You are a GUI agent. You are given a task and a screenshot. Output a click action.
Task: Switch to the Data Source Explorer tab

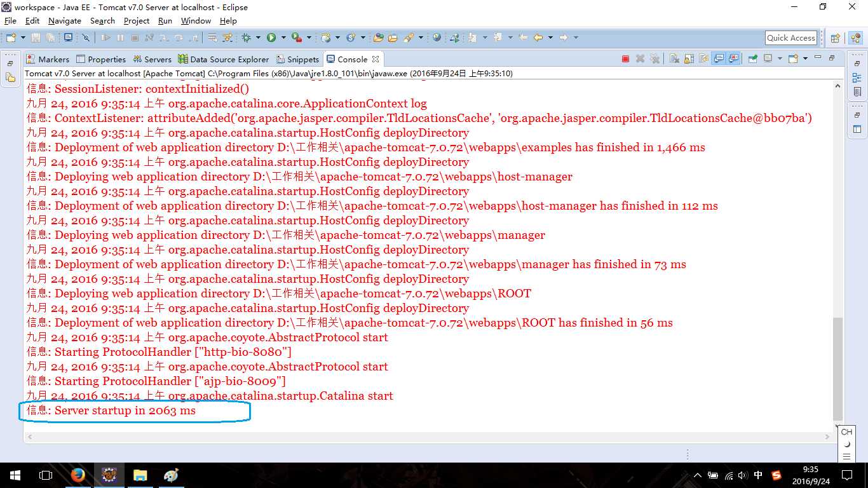tap(224, 59)
